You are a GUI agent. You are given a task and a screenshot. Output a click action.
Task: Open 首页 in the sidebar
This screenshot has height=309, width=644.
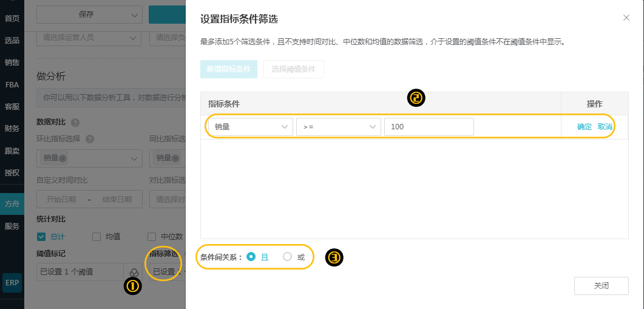(12, 18)
